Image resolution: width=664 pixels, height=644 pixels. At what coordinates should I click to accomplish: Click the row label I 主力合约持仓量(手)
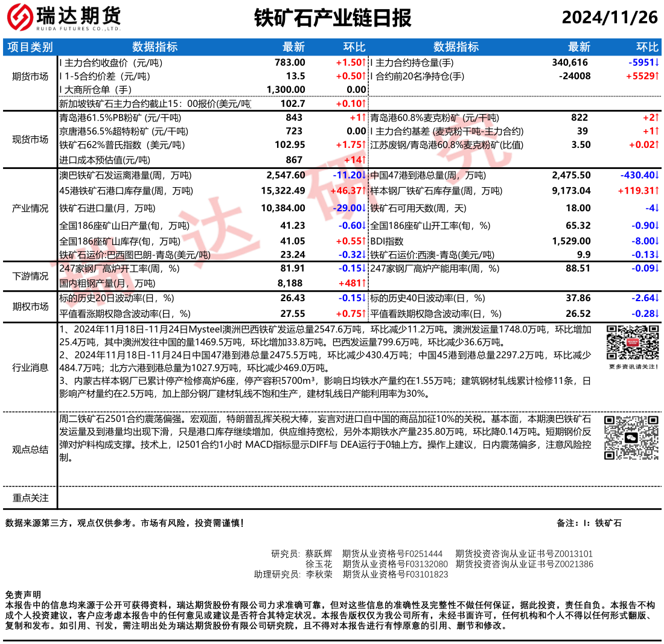click(x=412, y=63)
